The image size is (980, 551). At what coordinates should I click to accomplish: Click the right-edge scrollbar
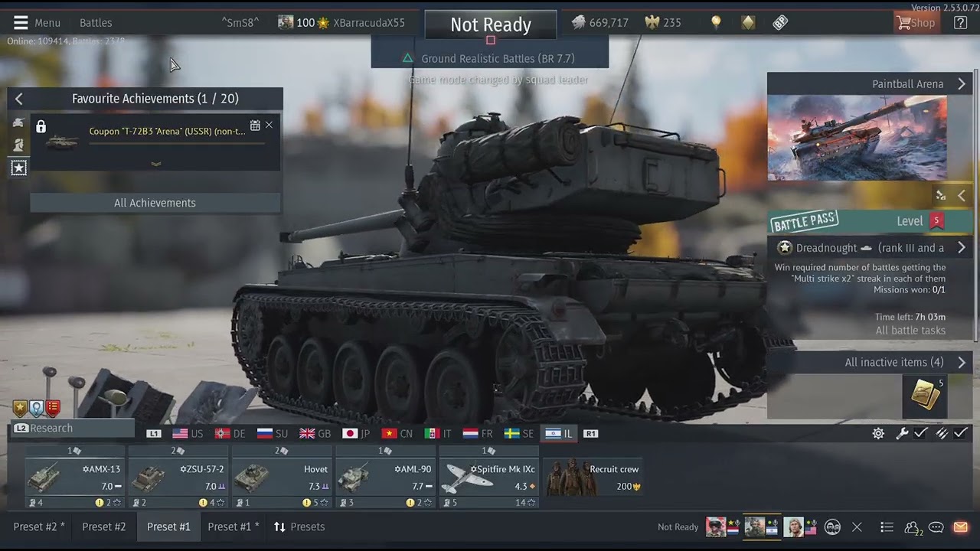click(x=977, y=207)
